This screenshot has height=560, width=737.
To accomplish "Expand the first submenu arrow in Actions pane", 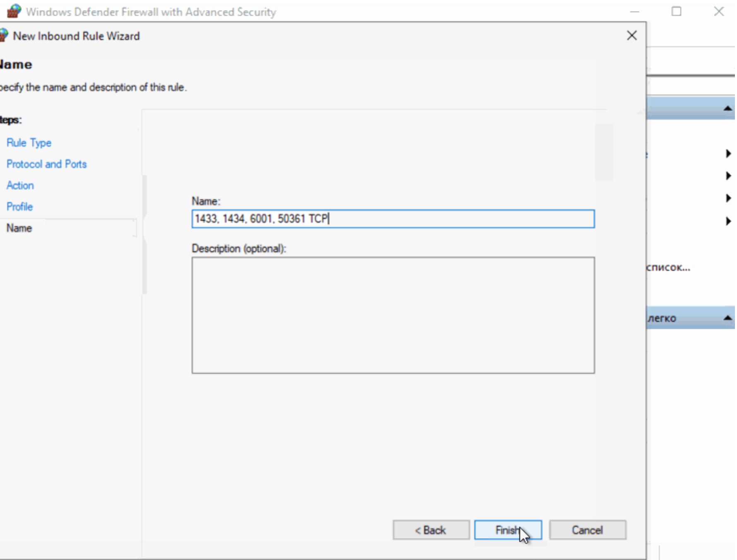I will tap(728, 153).
